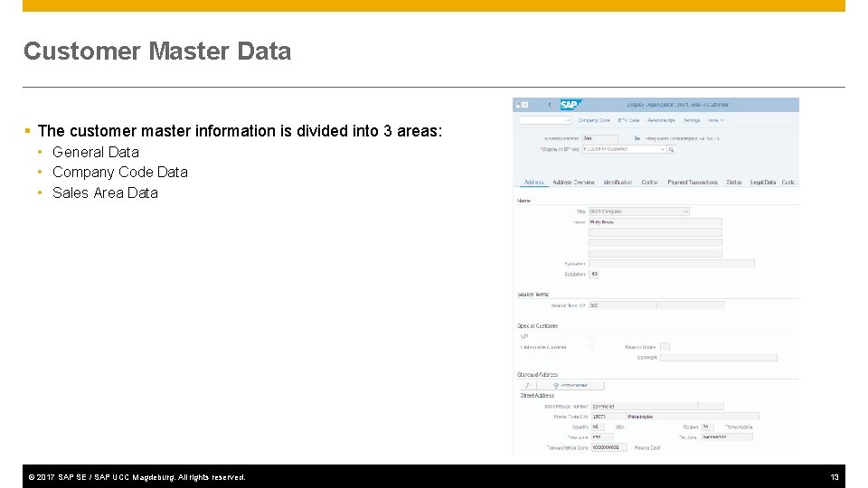Expand the More menu in toolbar
This screenshot has height=488, width=868.
(x=716, y=120)
